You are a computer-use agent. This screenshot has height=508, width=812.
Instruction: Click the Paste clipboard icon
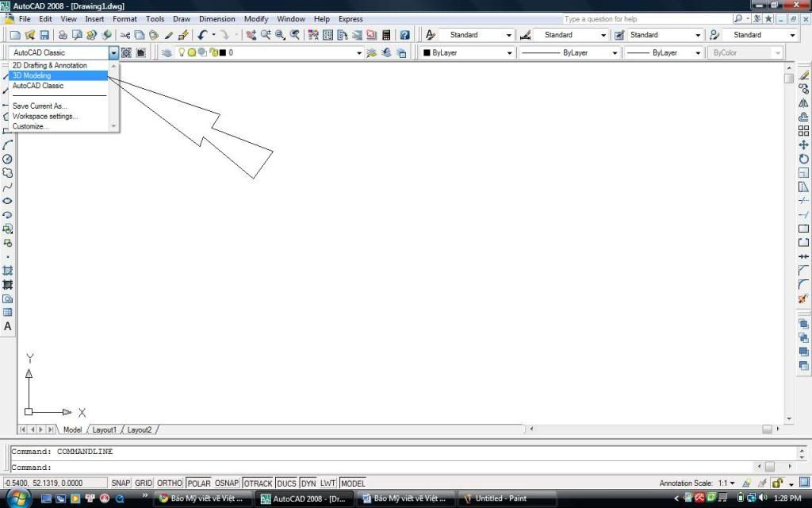click(154, 35)
